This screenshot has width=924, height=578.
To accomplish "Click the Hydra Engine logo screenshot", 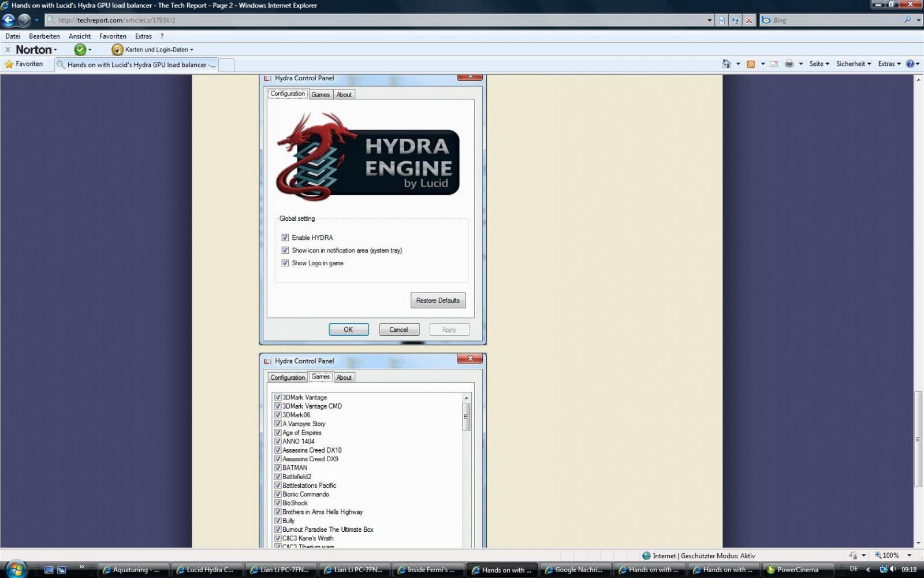I will tap(368, 157).
